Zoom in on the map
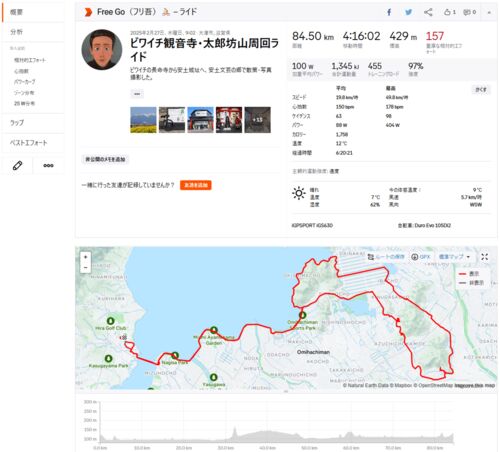The image size is (500, 452). pos(86,257)
